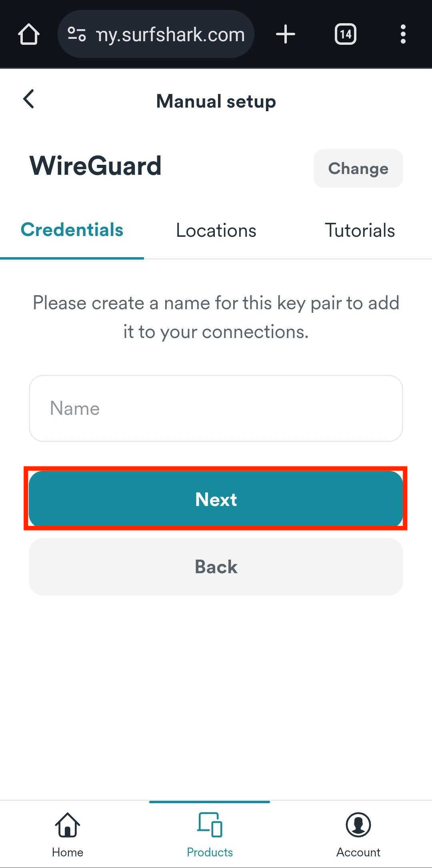
Task: Select the Credentials tab
Action: (x=72, y=230)
